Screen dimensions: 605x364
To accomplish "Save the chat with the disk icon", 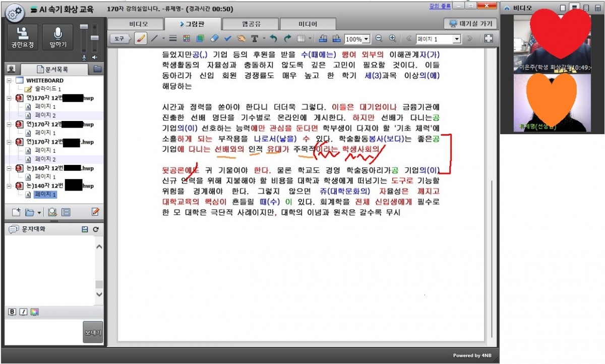I will tap(85, 229).
